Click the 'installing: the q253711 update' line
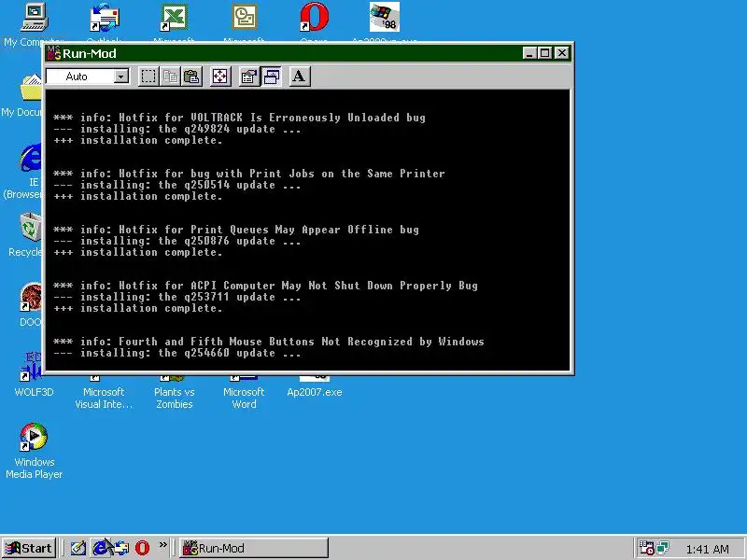 click(177, 297)
